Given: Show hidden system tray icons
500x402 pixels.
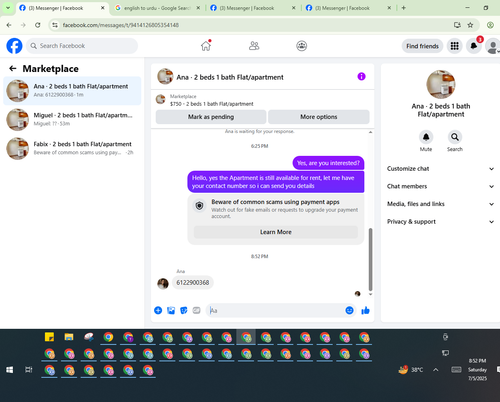Looking at the screenshot, I should (x=436, y=370).
